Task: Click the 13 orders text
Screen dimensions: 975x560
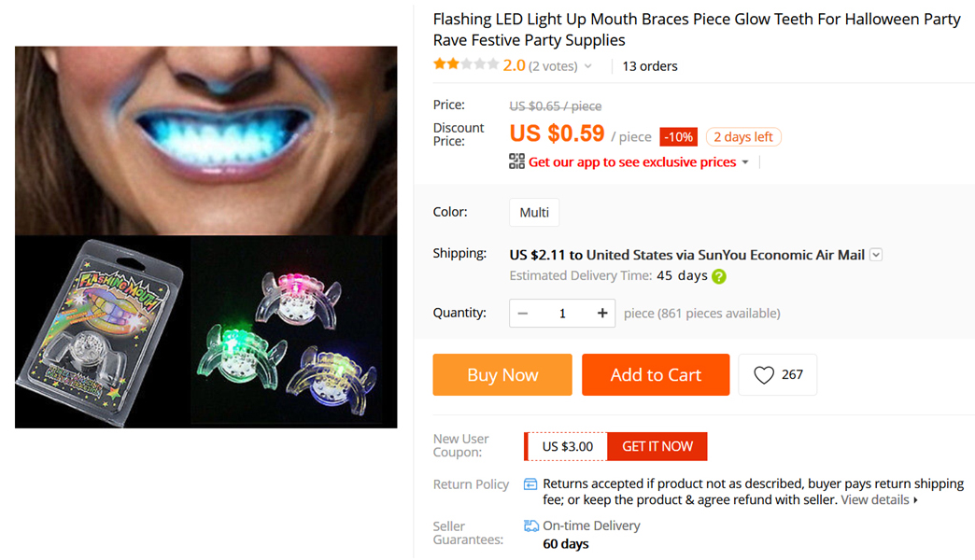Action: click(x=650, y=66)
